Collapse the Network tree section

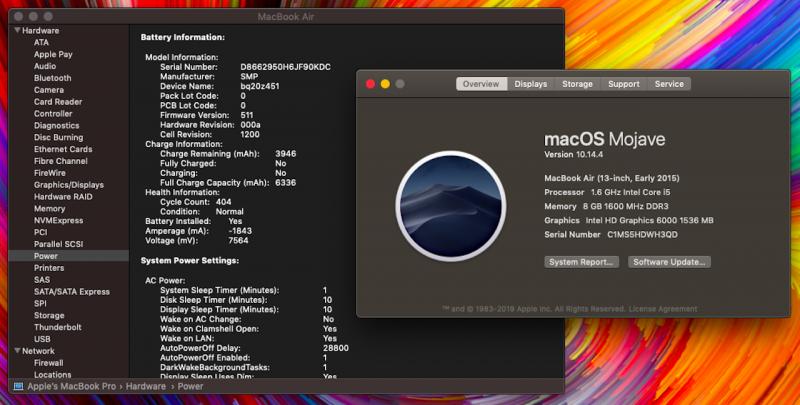17,351
